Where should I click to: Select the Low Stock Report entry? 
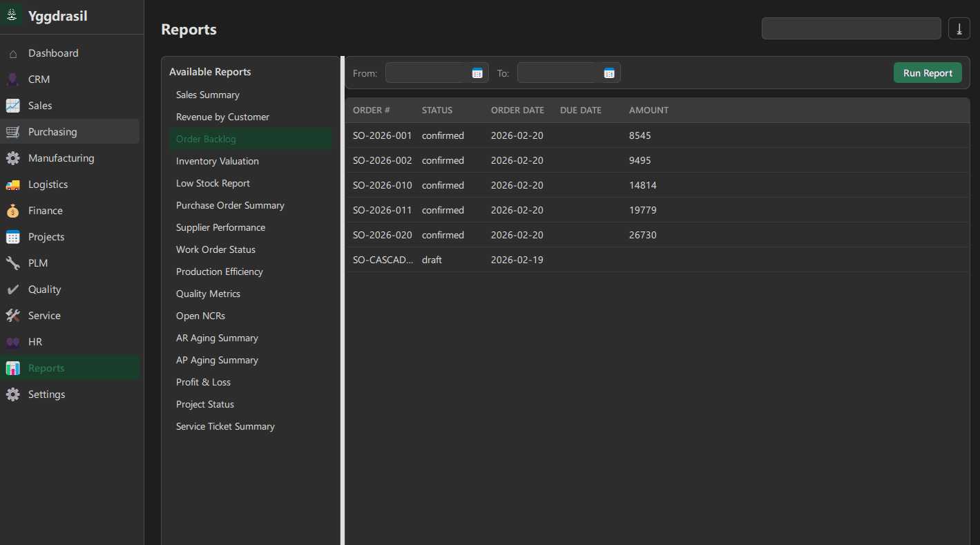(x=213, y=182)
